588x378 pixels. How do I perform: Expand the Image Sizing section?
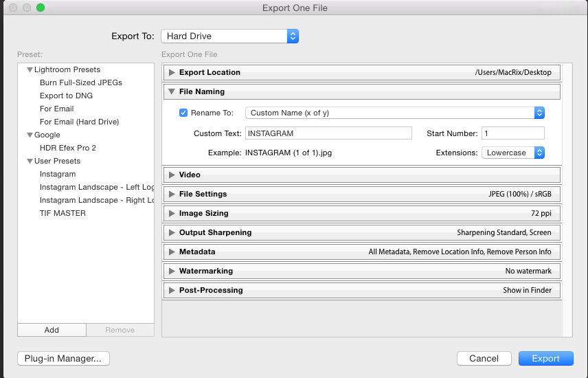[172, 213]
